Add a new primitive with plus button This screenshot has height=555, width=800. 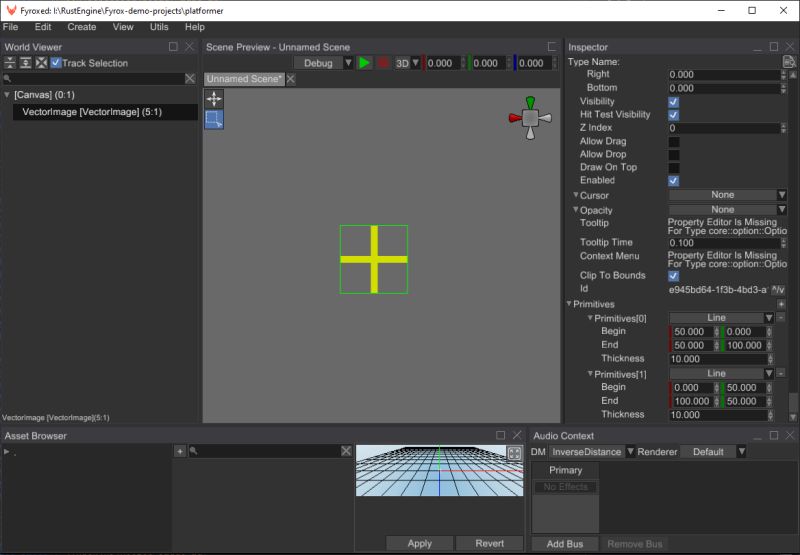pos(781,304)
